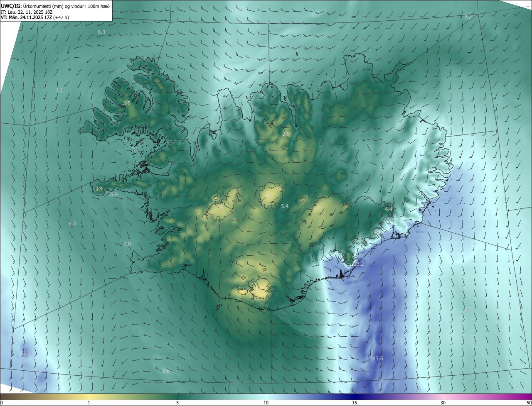The height and width of the screenshot is (406, 532).
Task: Click the map value label '8.2'
Action: point(468,309)
